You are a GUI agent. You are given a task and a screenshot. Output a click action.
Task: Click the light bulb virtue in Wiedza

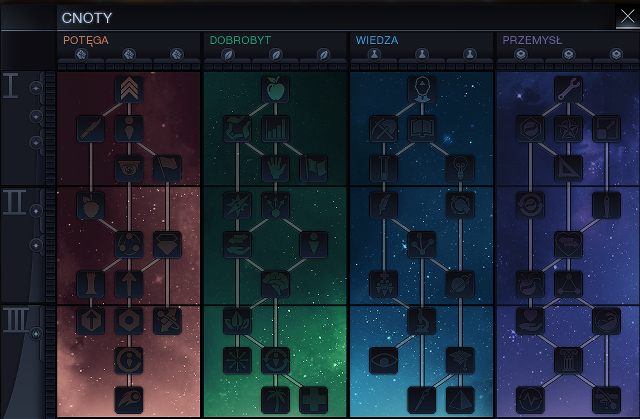pos(459,166)
